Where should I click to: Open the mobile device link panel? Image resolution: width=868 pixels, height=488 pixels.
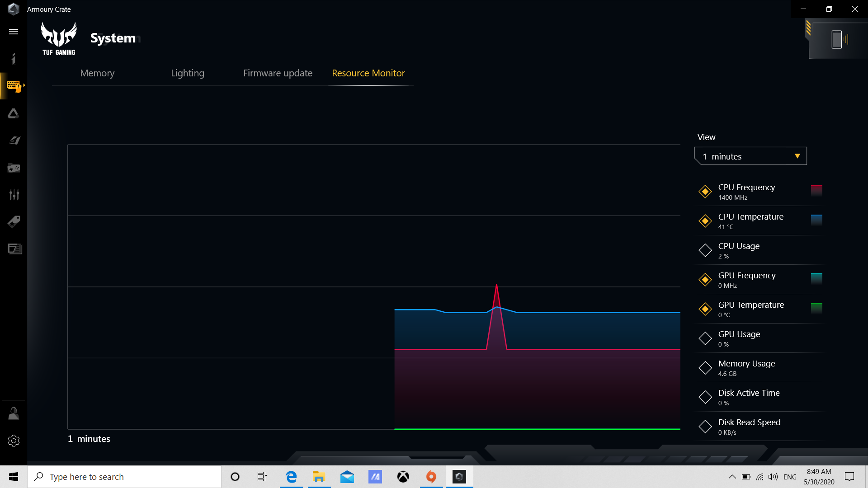point(837,39)
